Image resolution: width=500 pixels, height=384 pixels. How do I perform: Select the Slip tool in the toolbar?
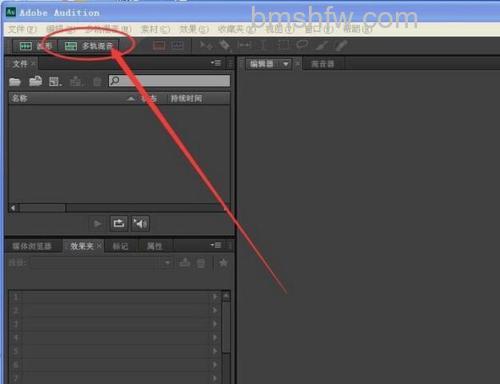245,45
